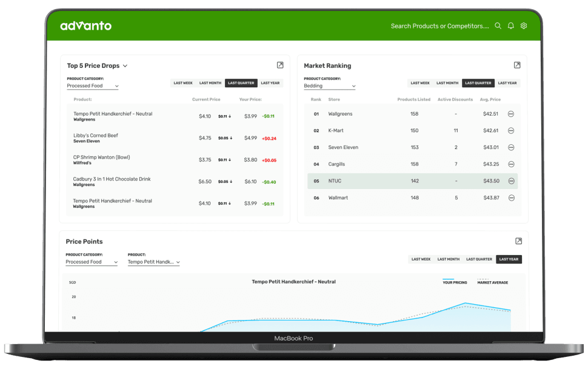
Task: Click Cadbury 3 In 1 Hot Chocolate Drink
Action: click(x=112, y=179)
